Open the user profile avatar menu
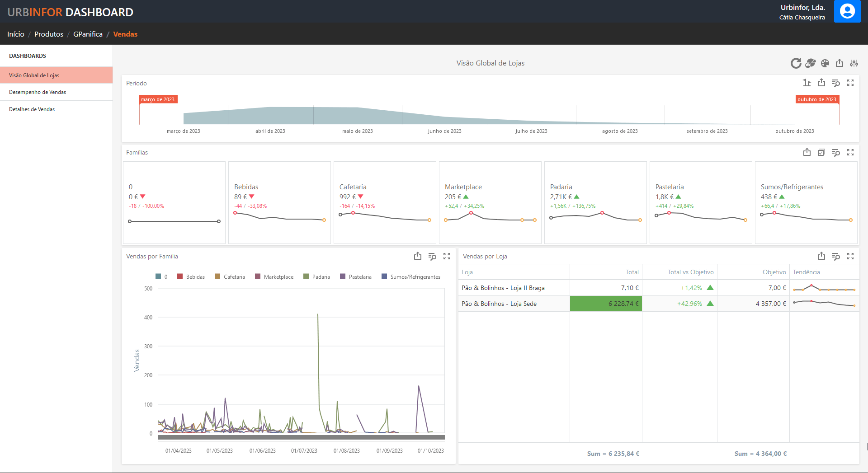Screen dimensions: 868x473 tap(847, 11)
